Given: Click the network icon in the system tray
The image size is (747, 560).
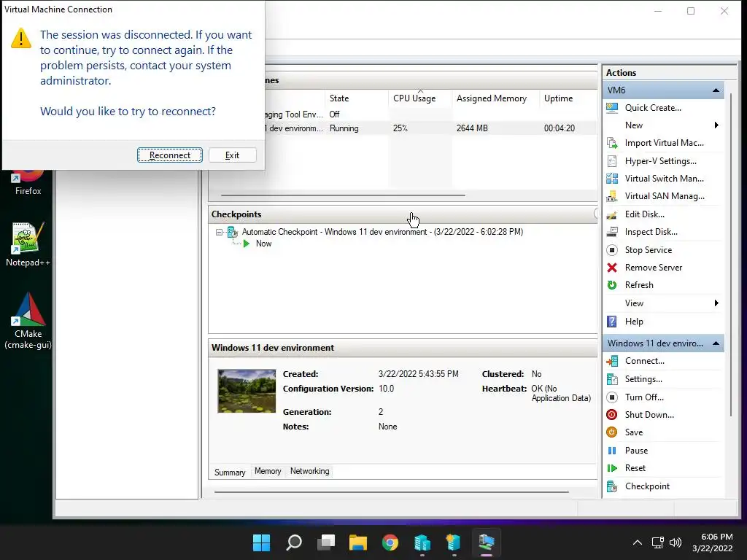Looking at the screenshot, I should click(658, 542).
